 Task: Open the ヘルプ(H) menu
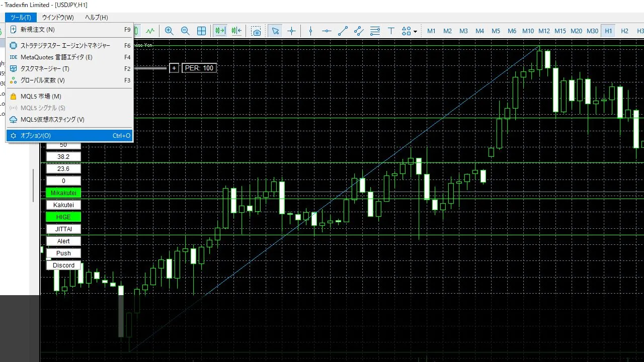tap(96, 18)
